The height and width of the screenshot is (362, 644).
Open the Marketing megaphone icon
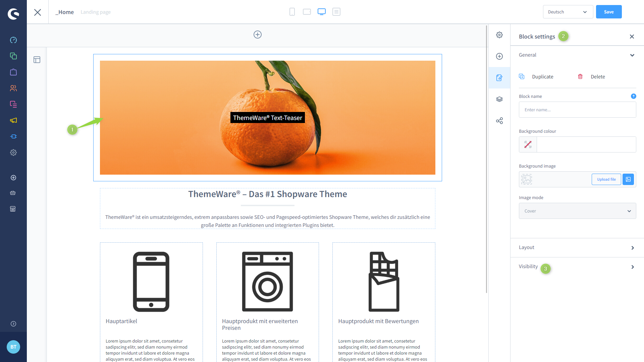(x=13, y=120)
